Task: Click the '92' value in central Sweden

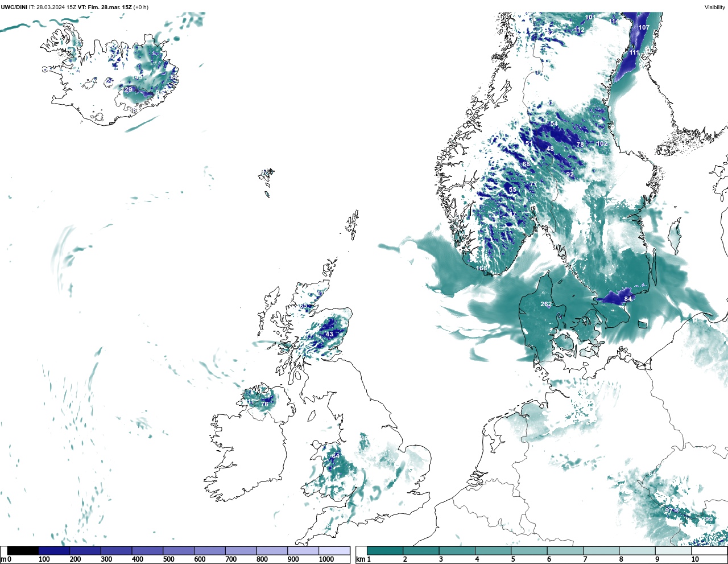Action: 570,174
